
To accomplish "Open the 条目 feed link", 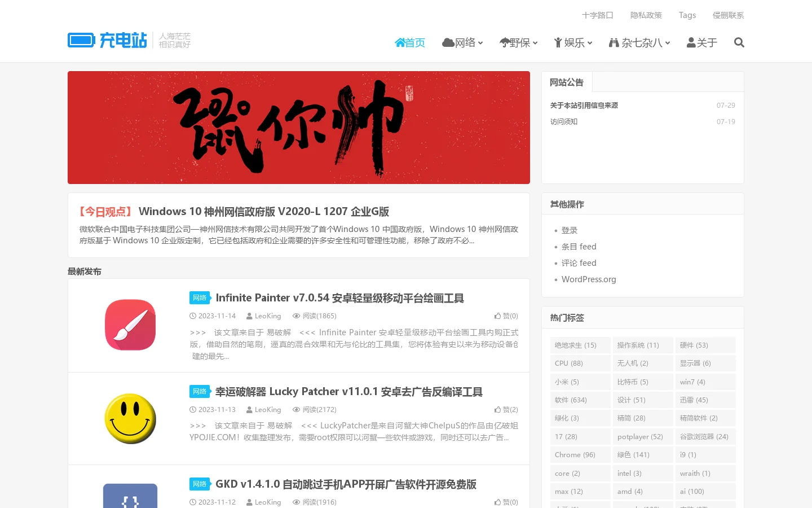I will click(579, 247).
